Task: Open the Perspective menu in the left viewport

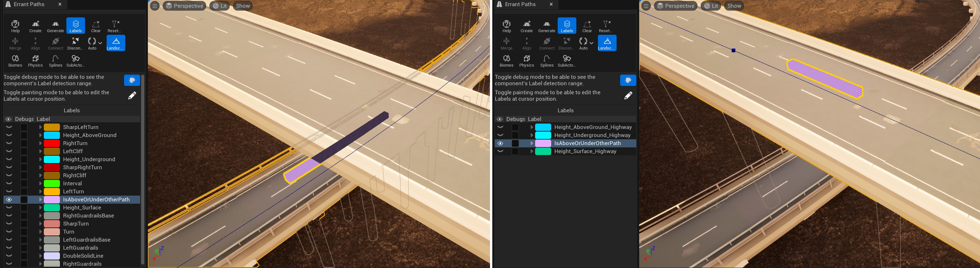Action: 185,6
